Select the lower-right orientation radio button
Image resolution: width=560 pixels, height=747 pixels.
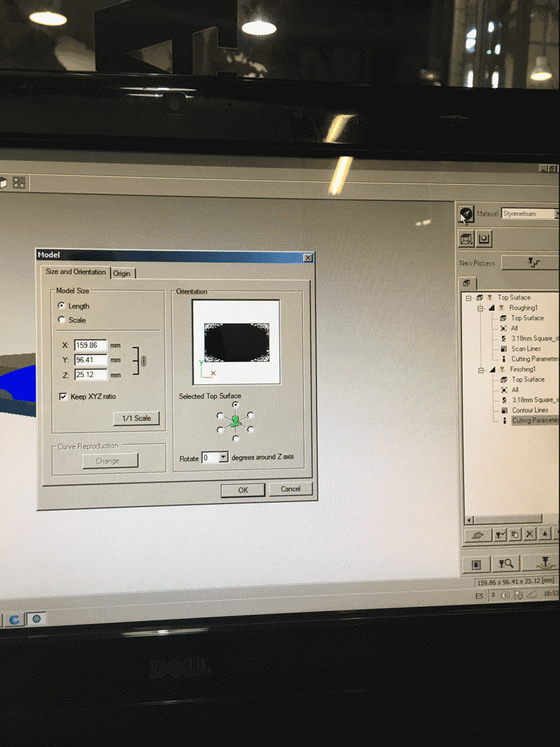click(251, 429)
